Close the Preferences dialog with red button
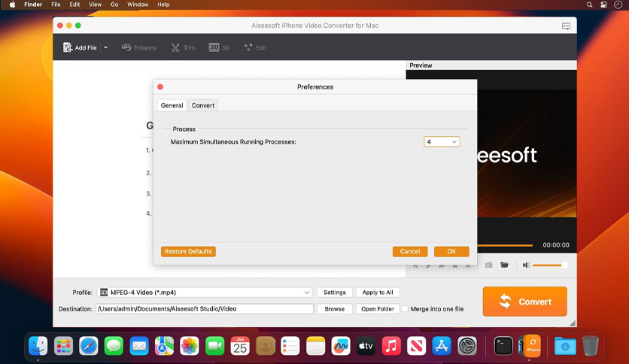The height and width of the screenshot is (364, 629). [x=160, y=86]
